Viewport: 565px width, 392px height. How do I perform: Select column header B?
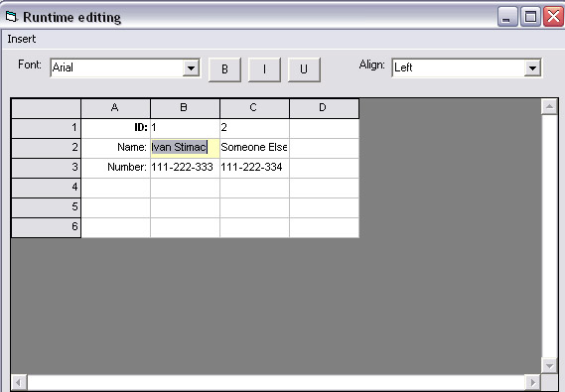coord(185,108)
